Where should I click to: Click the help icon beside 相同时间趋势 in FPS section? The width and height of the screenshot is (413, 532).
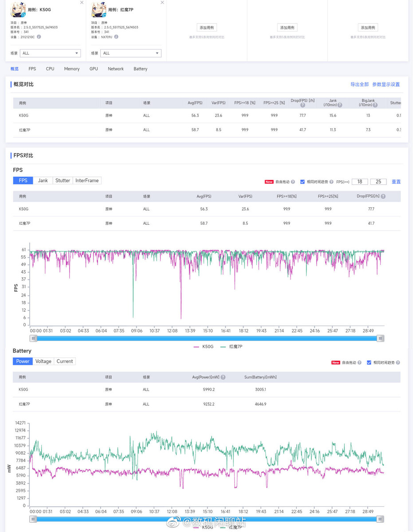point(331,182)
